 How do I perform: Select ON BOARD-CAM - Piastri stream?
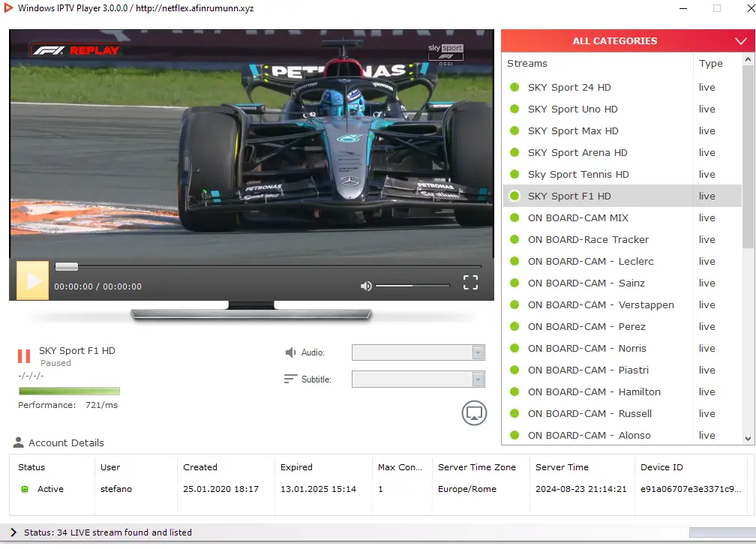(x=622, y=370)
